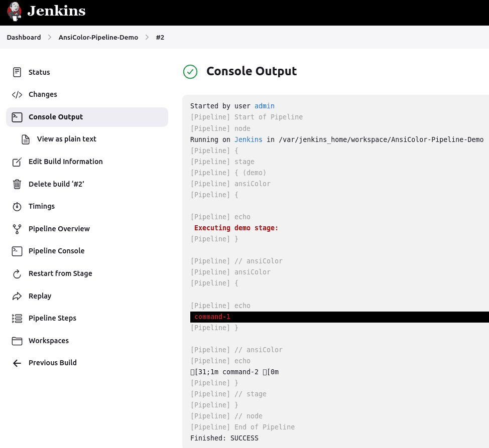Image resolution: width=489 pixels, height=448 pixels.
Task: Click the Edit Build Information pencil icon
Action: pyautogui.click(x=17, y=162)
